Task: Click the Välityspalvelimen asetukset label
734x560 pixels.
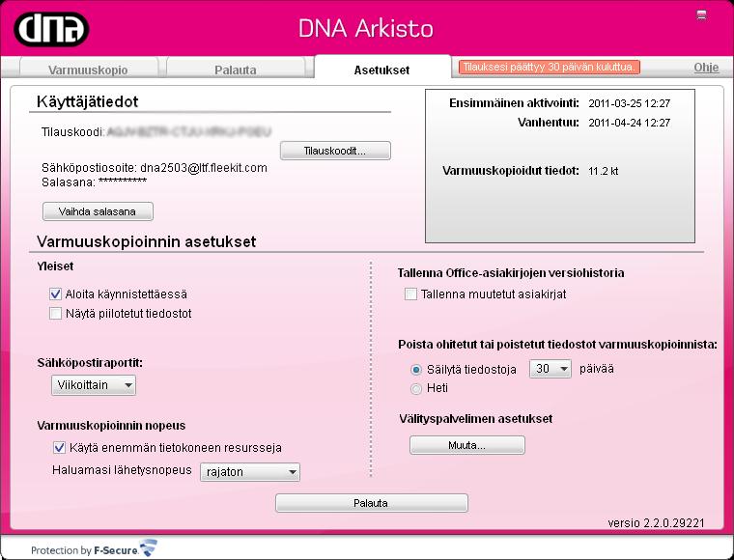Action: (x=475, y=419)
